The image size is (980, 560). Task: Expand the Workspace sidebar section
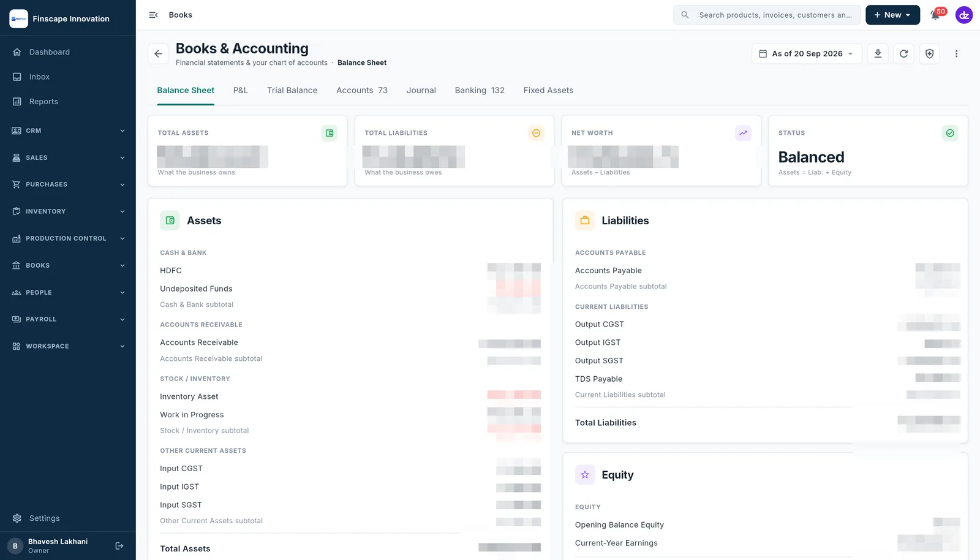[67, 346]
